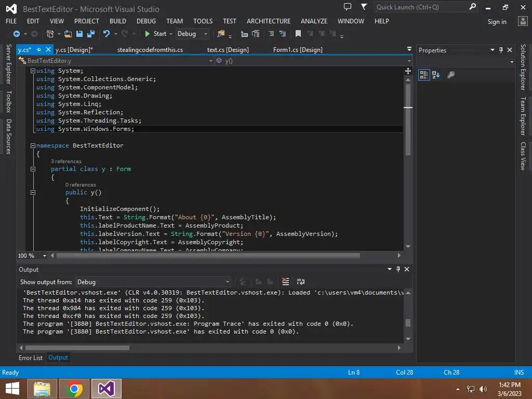532x399 pixels.
Task: Click the feedback speech bubble icon
Action: [x=348, y=7]
